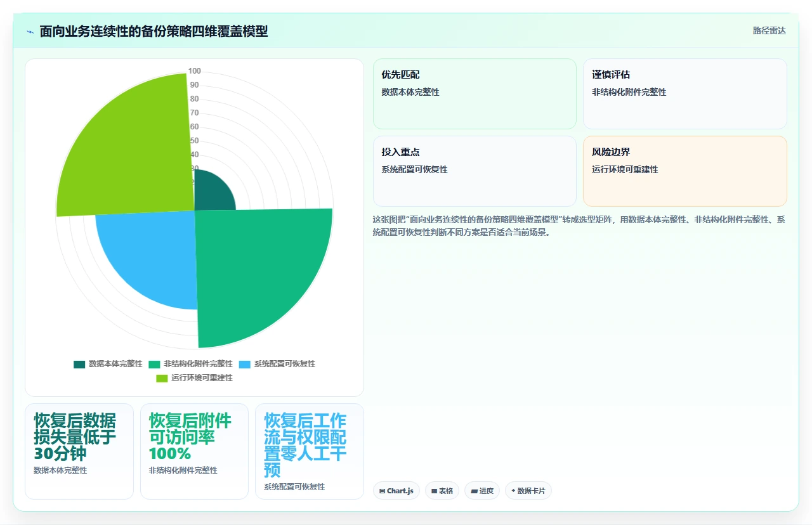
Task: Open the 谨慎评估 card
Action: coord(685,94)
